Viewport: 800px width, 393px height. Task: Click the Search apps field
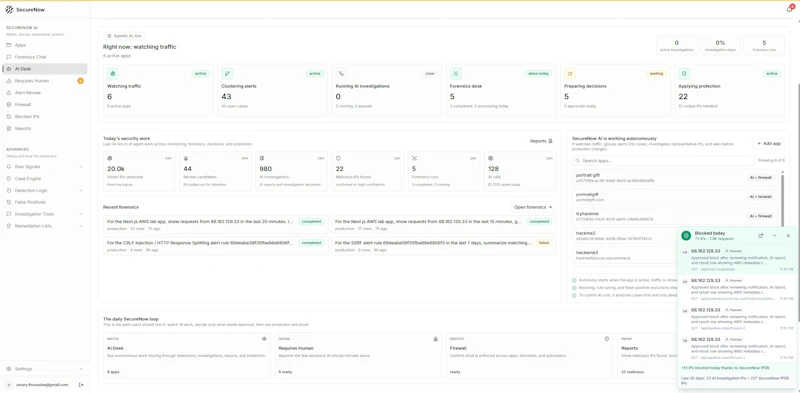(x=664, y=161)
